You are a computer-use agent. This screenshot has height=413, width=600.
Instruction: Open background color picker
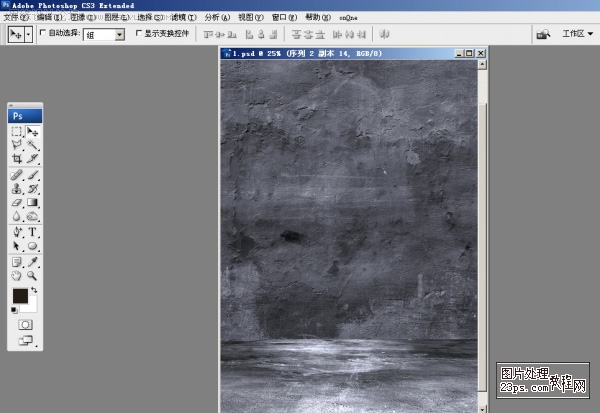tap(32, 307)
